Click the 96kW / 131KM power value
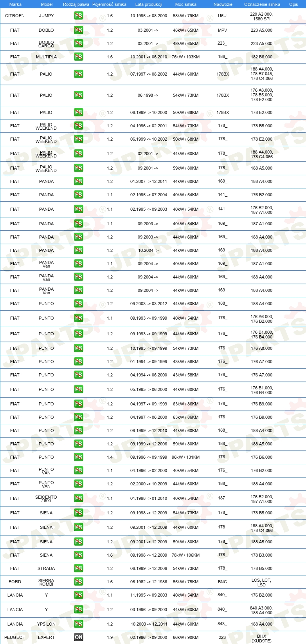 [x=185, y=457]
